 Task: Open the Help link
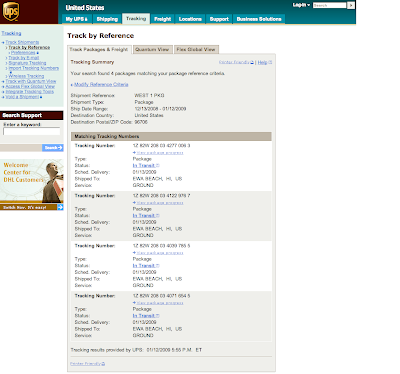(263, 62)
